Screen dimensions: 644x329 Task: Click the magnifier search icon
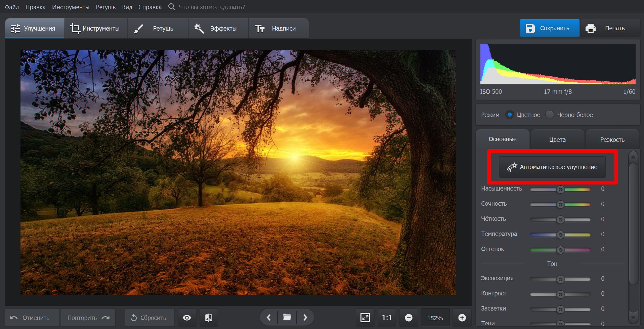coord(172,6)
